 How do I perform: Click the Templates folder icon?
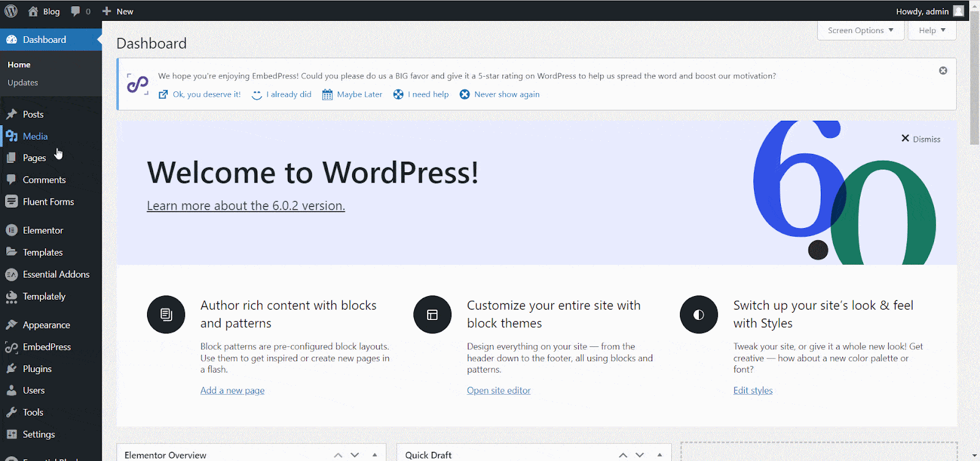[12, 252]
